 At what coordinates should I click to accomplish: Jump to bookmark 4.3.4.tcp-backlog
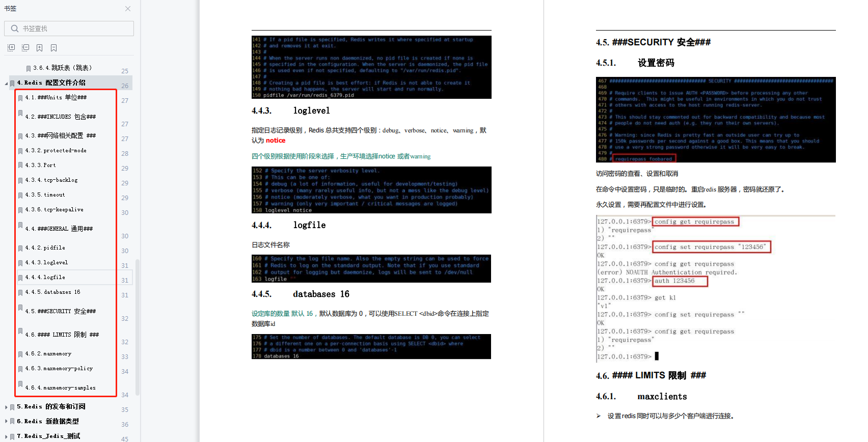[x=51, y=180]
